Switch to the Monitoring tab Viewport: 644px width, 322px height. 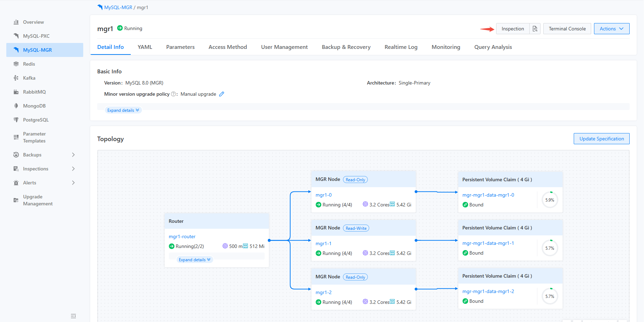pyautogui.click(x=446, y=47)
